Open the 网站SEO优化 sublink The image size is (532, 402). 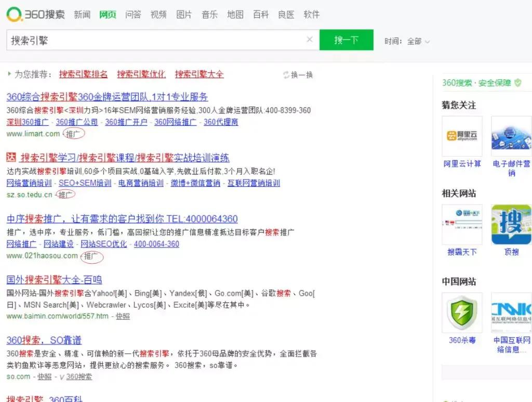click(x=104, y=244)
